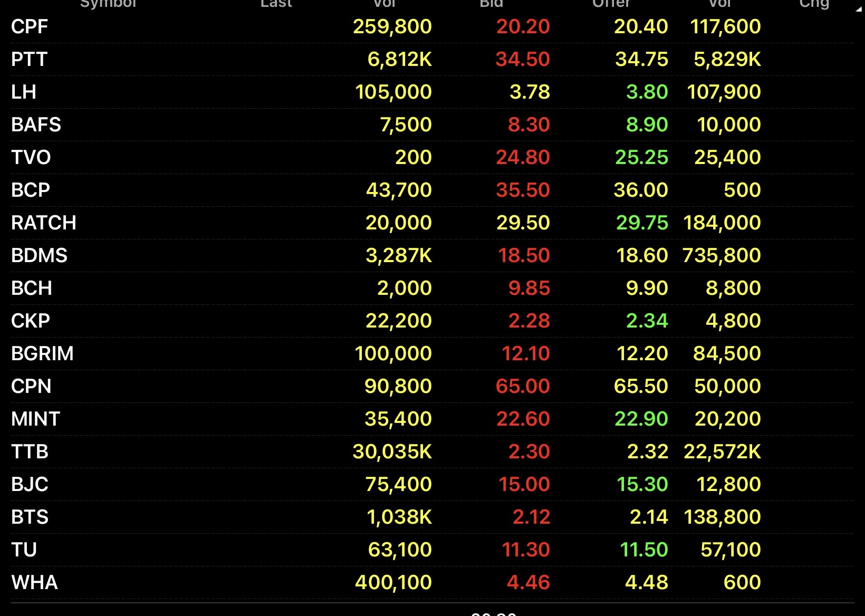Viewport: 865px width, 616px height.
Task: Select the LH symbol
Action: 24,92
